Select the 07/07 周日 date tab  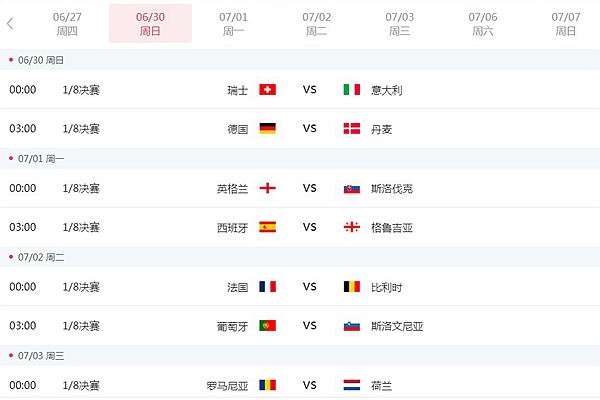(566, 24)
